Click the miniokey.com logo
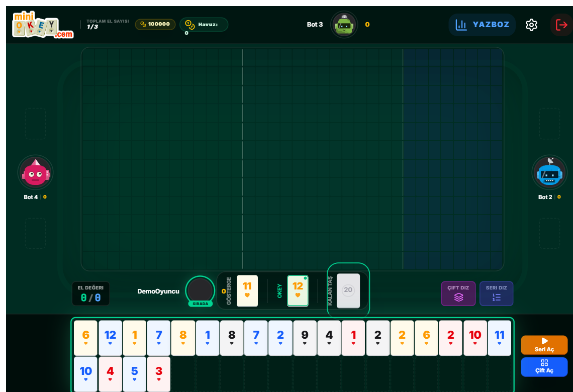This screenshot has height=392, width=573. pyautogui.click(x=43, y=25)
